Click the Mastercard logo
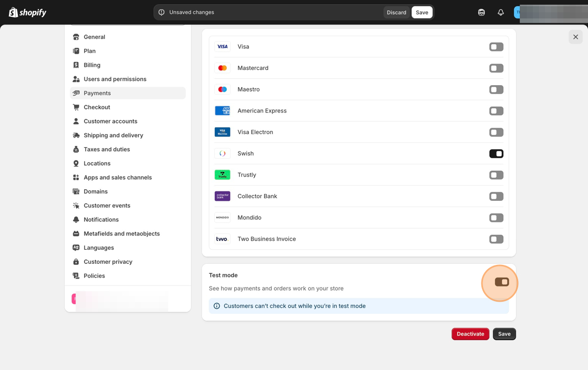Image resolution: width=588 pixels, height=370 pixels. [223, 68]
